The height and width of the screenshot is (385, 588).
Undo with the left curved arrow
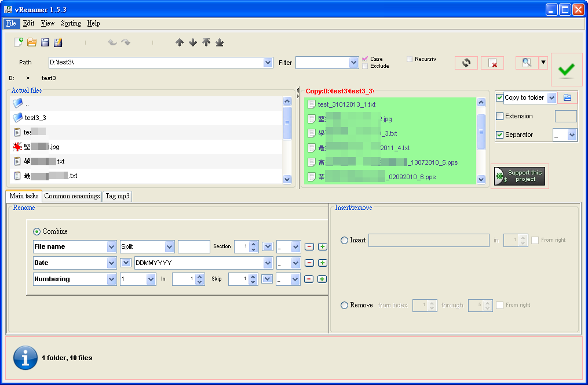point(112,42)
